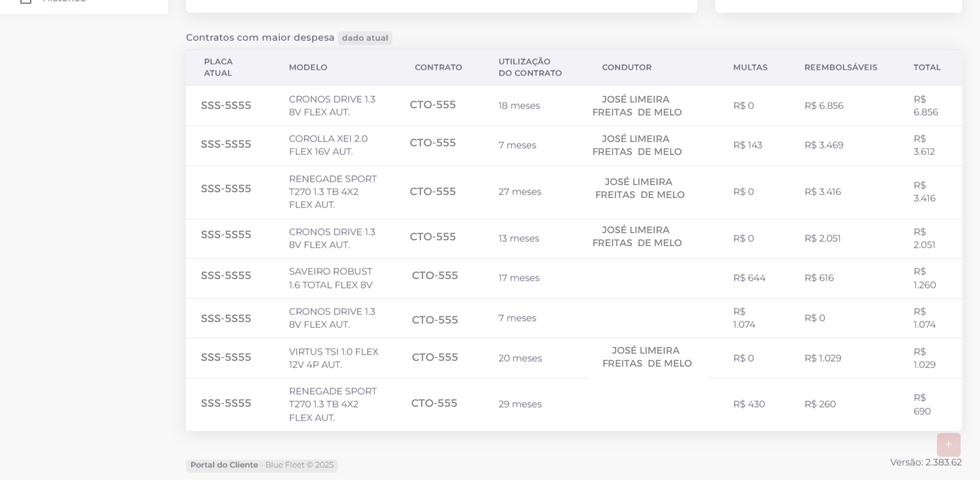Click the 'R$ 1.260' total value
Image resolution: width=980 pixels, height=480 pixels.
[x=925, y=278]
